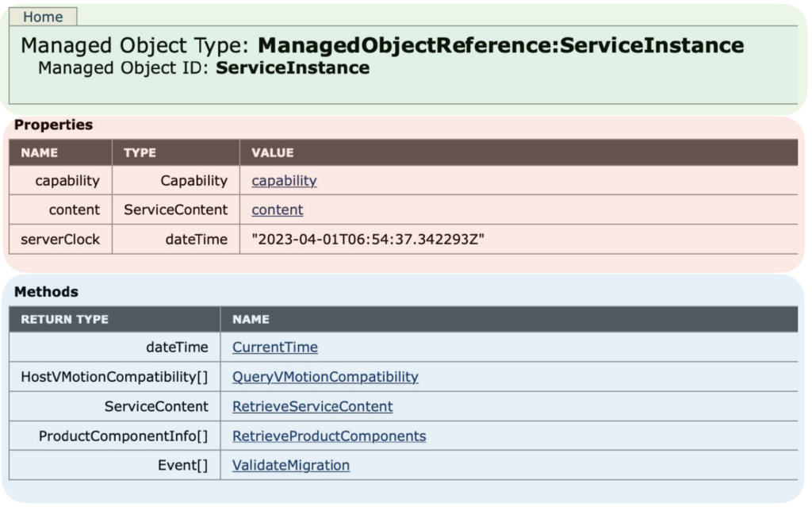Click the serverClock timestamp value
The width and height of the screenshot is (812, 507).
pyautogui.click(x=367, y=239)
